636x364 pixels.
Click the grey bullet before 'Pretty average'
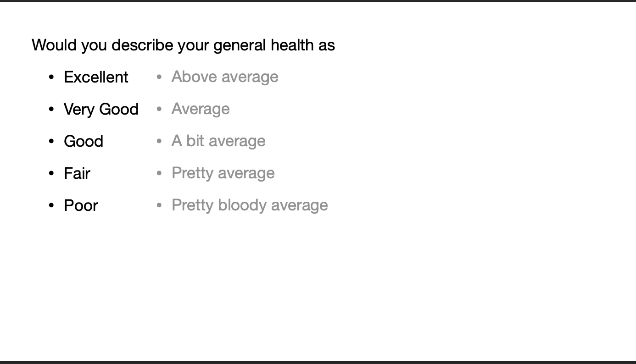[159, 173]
